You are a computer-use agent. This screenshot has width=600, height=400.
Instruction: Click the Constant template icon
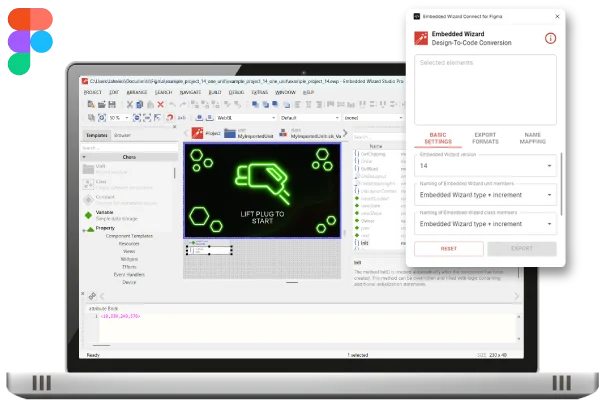[x=88, y=199]
